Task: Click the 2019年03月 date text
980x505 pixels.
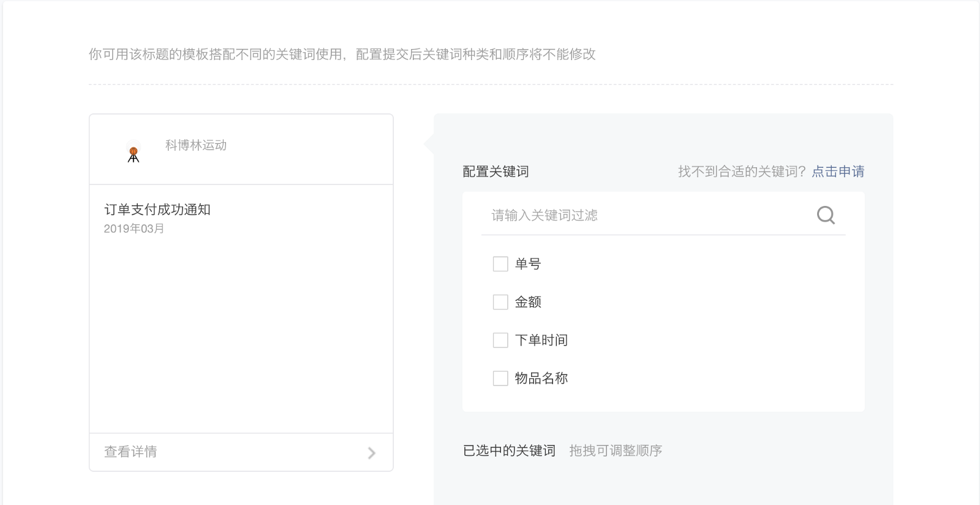Action: [134, 229]
